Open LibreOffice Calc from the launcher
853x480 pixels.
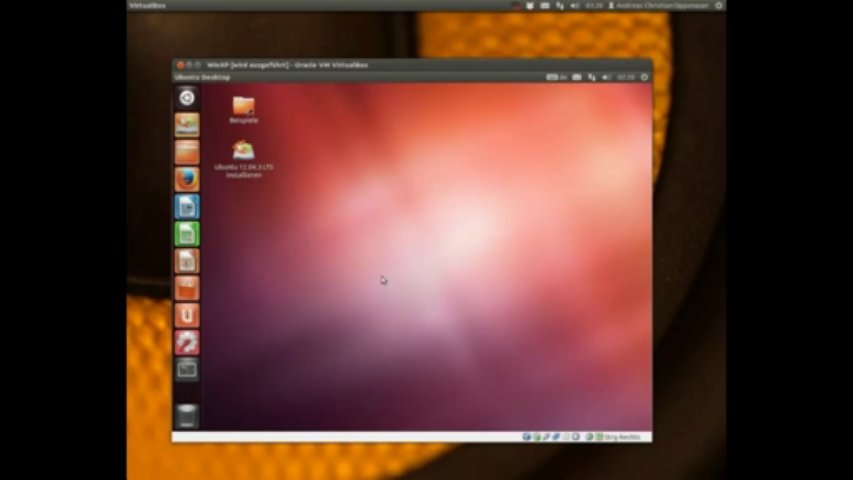(187, 234)
